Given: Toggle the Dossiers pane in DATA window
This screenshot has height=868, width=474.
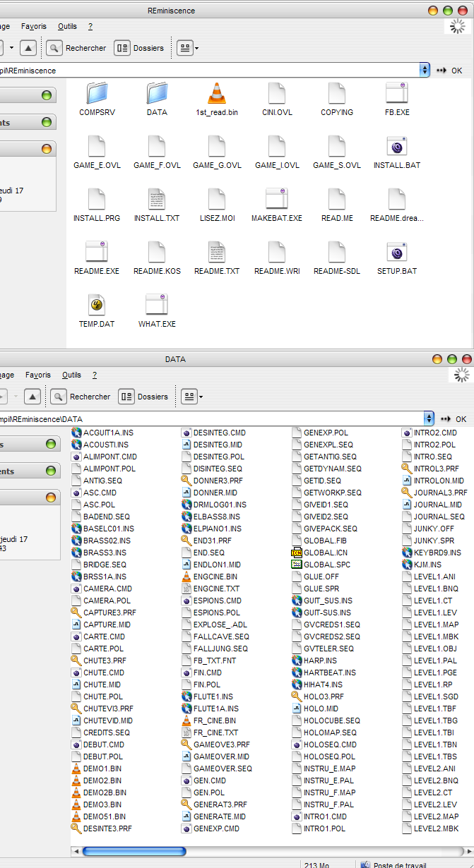Looking at the screenshot, I should pos(144,397).
